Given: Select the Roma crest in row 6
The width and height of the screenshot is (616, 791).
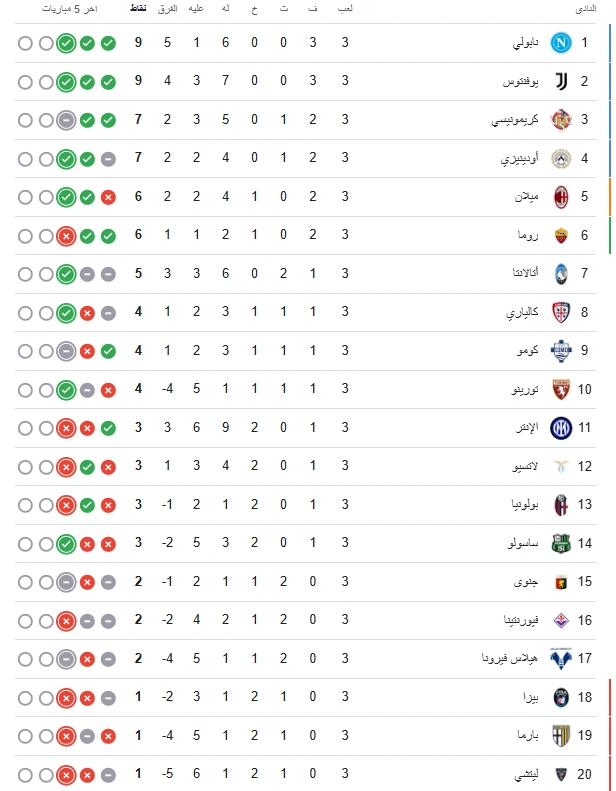Looking at the screenshot, I should click(x=561, y=235).
